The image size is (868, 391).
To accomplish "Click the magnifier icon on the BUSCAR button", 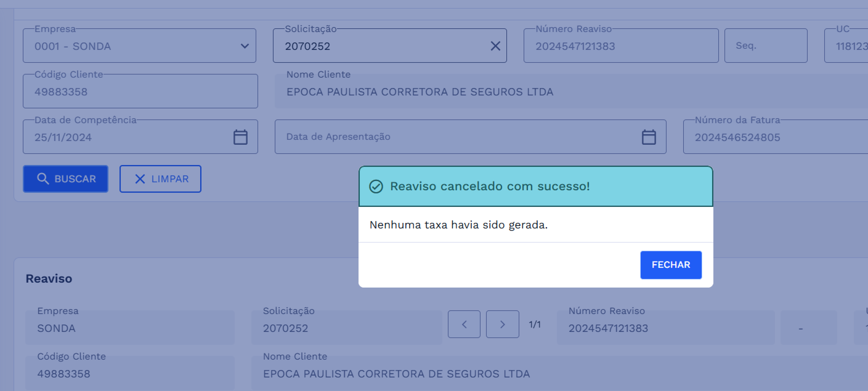I will 43,179.
